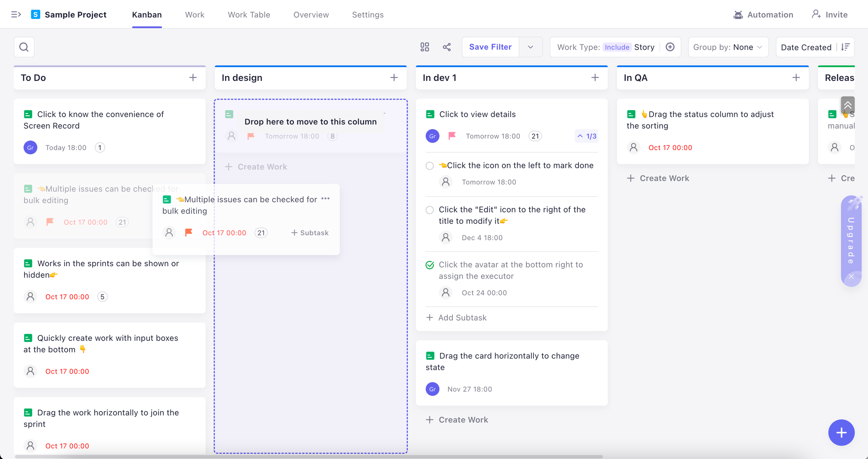Image resolution: width=868 pixels, height=459 pixels.
Task: Add a card to In dev 1 column
Action: (x=595, y=78)
